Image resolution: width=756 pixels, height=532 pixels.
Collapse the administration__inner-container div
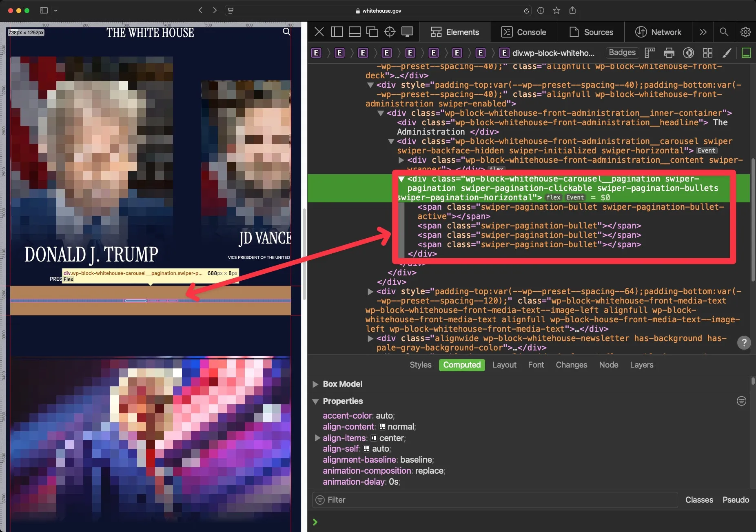click(381, 113)
